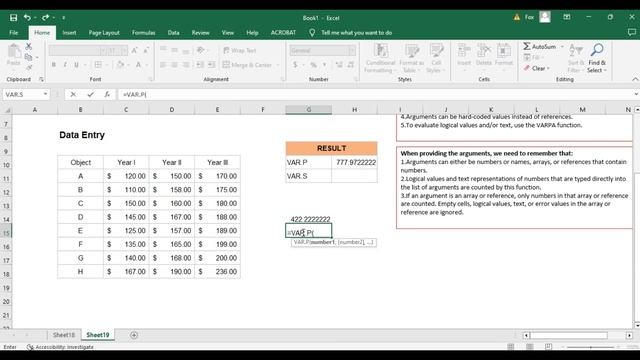Click the Save icon in the title bar

click(x=13, y=18)
